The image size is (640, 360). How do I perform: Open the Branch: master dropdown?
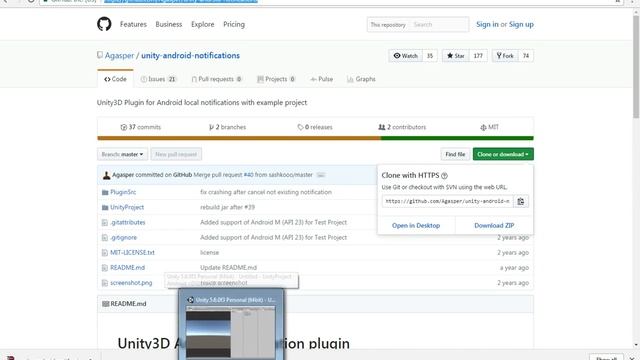pyautogui.click(x=122, y=154)
